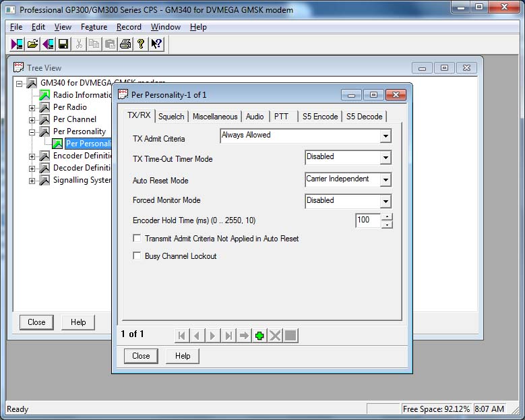
Task: Expand the Per Channel tree node
Action: pos(32,120)
